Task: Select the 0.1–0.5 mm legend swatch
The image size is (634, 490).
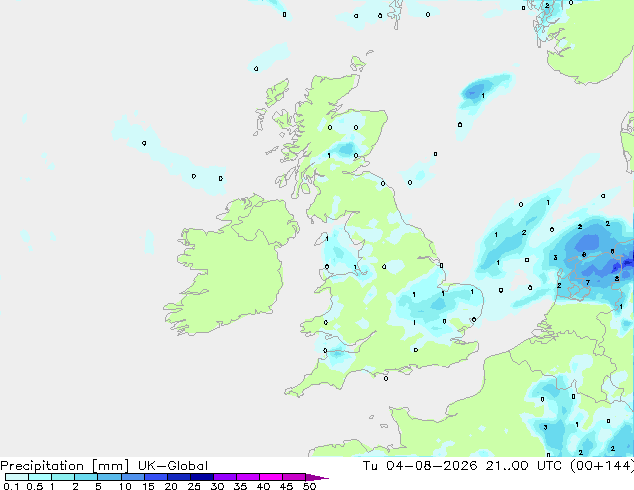Action: click(x=17, y=477)
